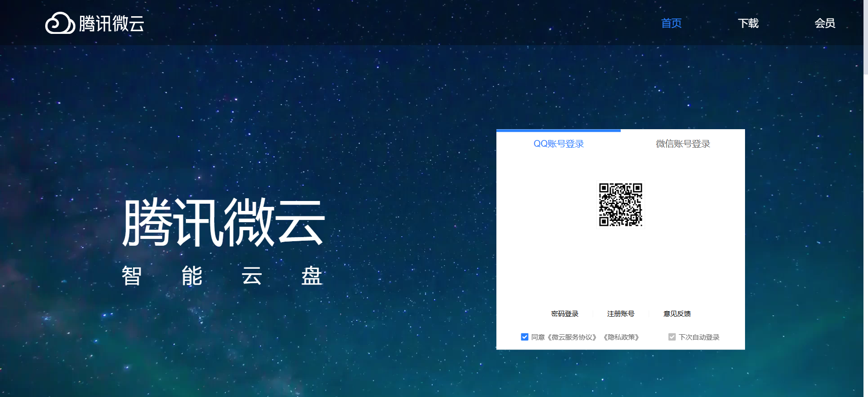Open the 意见反馈 feedback link
This screenshot has height=397, width=868.
[677, 314]
